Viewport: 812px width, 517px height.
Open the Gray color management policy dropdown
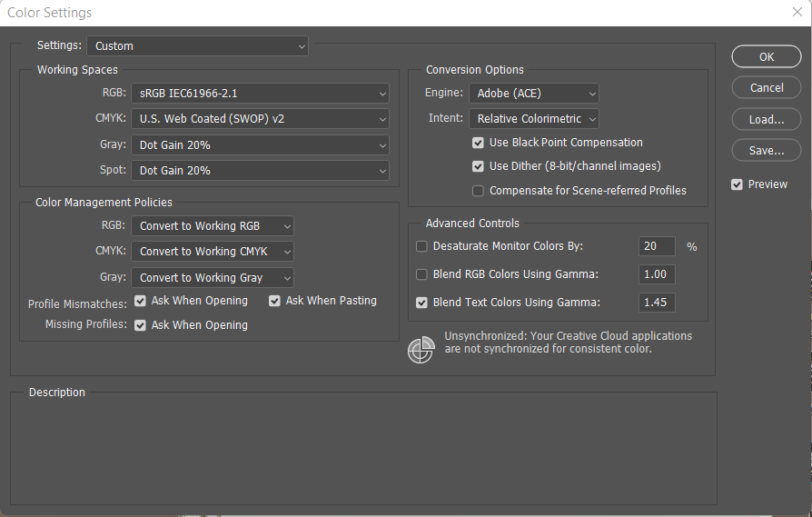[213, 278]
